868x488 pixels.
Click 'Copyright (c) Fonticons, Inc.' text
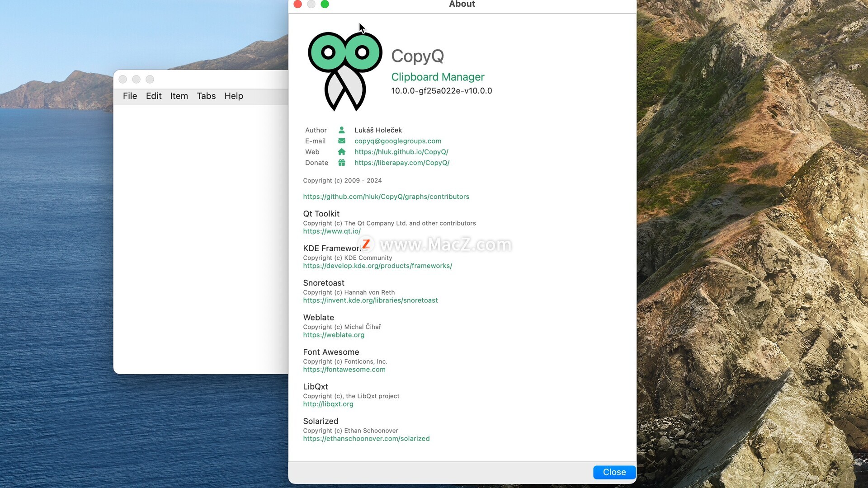click(x=345, y=361)
